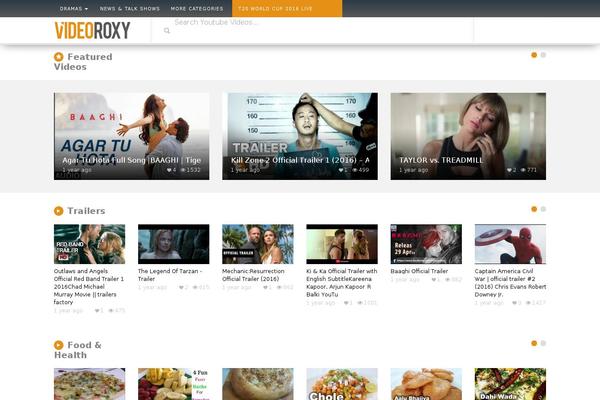
Task: Select second Trailers carousel dot
Action: 543,209
